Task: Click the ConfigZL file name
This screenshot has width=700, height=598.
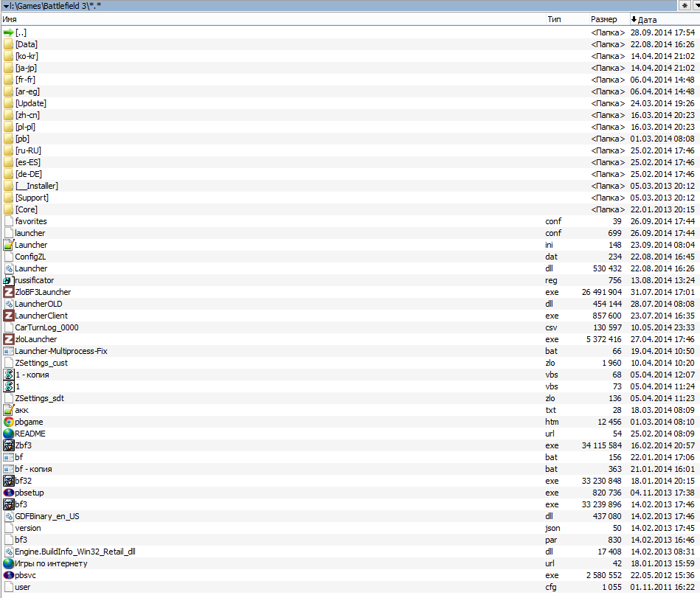Action: (30, 257)
